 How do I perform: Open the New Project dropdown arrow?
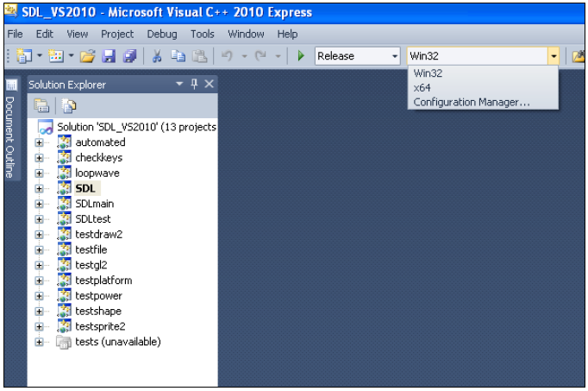coord(40,56)
